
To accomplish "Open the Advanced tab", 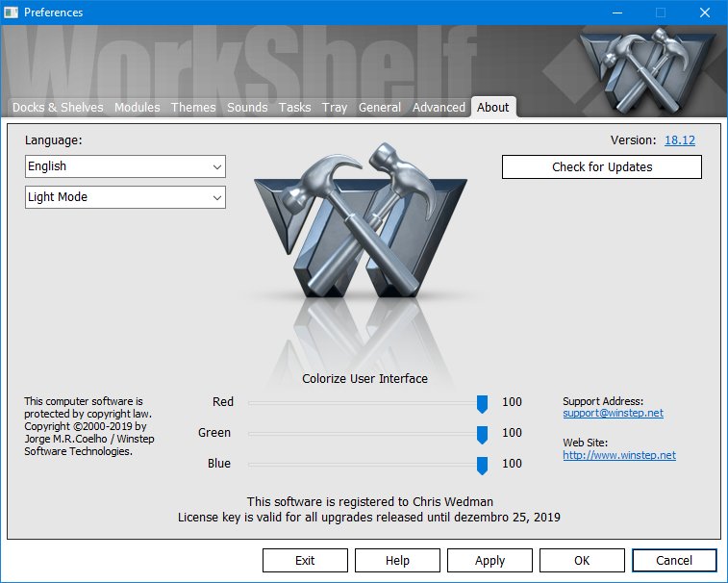I will (439, 108).
